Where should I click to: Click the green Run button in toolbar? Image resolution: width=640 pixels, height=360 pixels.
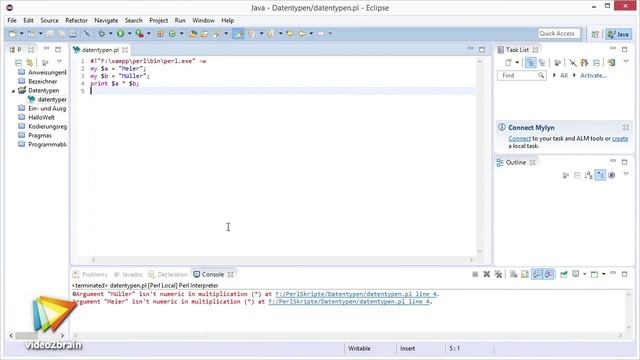pos(120,33)
